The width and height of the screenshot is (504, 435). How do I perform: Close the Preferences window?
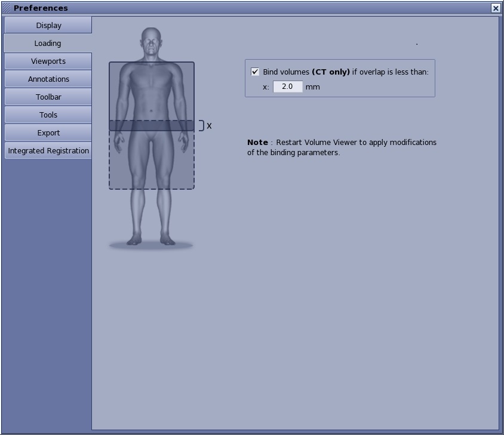tap(496, 8)
